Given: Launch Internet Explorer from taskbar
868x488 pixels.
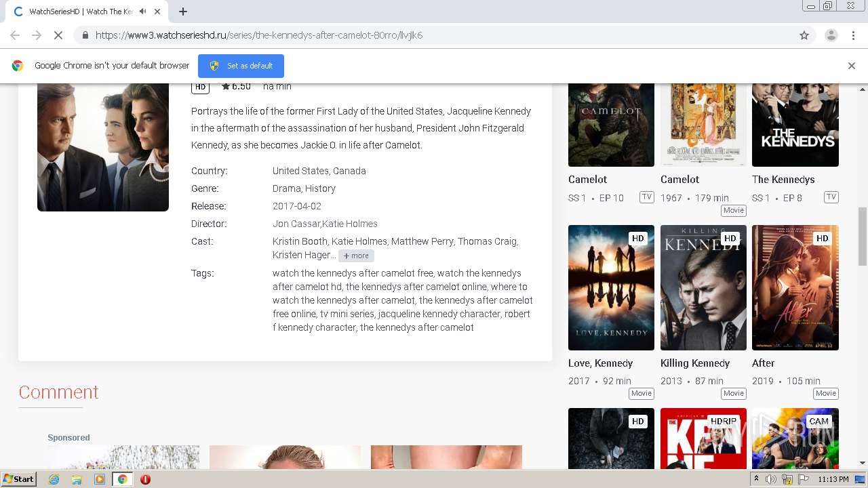Looking at the screenshot, I should tap(54, 479).
